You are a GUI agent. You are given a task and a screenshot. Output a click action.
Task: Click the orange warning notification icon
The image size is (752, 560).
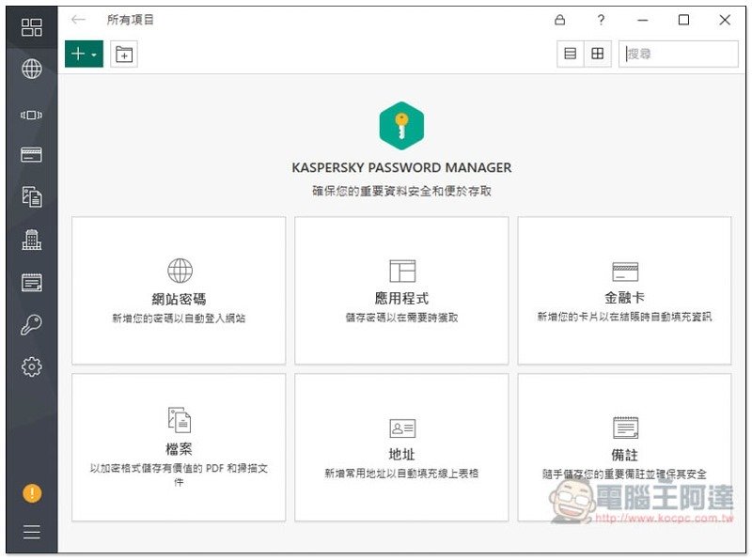coord(32,492)
